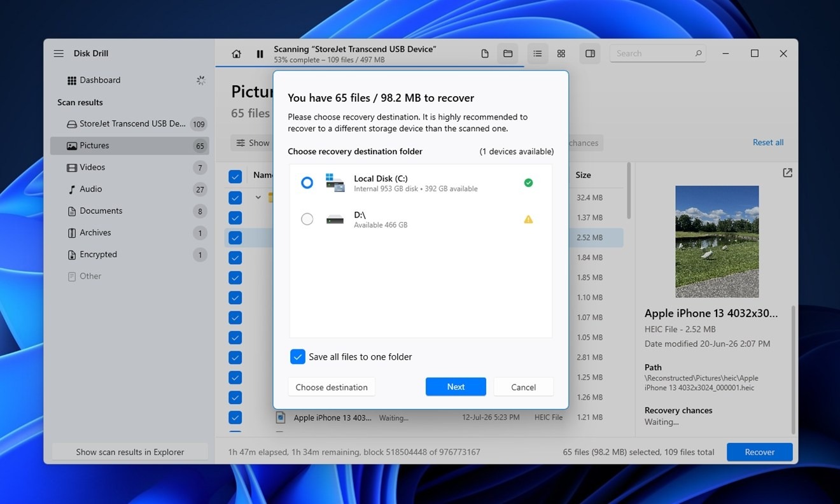840x504 pixels.
Task: Click "65 files (98.2 MB) selected, 109 files total"
Action: click(639, 452)
